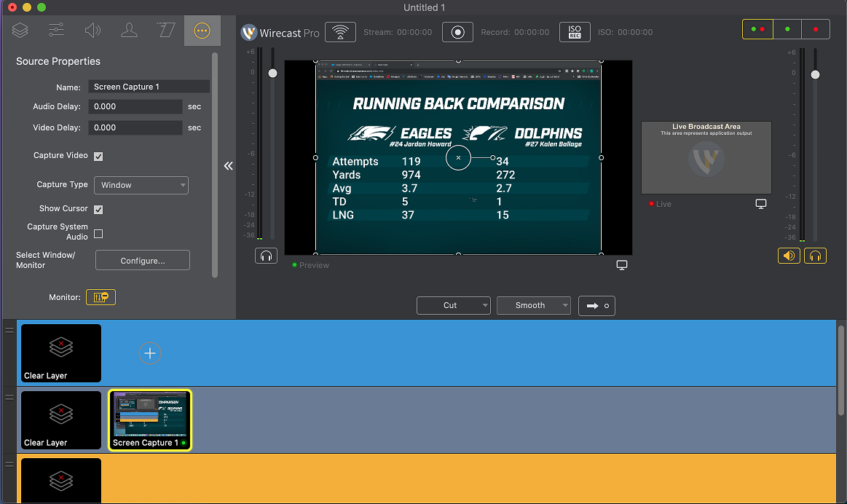
Task: Click the Stream wifi icon
Action: (340, 31)
